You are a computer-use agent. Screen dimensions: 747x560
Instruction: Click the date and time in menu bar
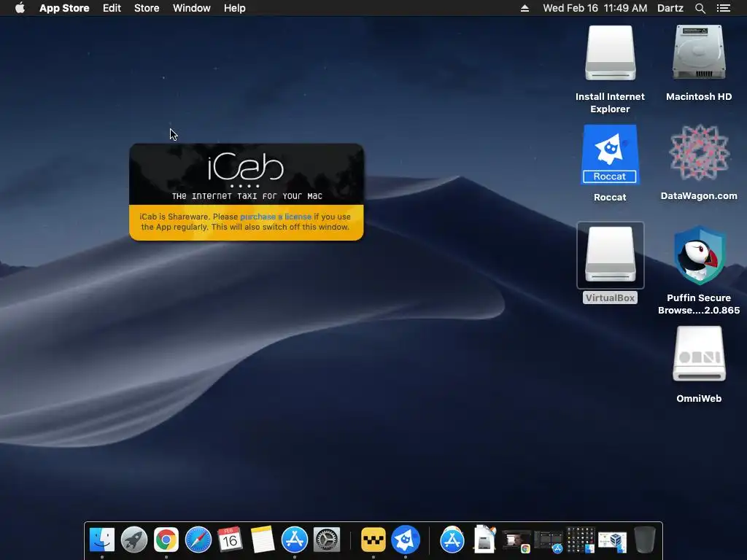pyautogui.click(x=595, y=8)
